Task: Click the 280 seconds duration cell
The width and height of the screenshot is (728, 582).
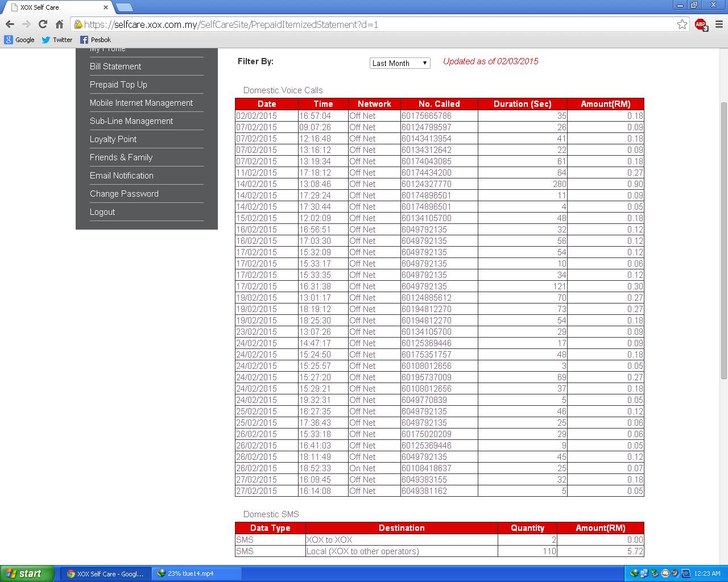Action: pyautogui.click(x=522, y=184)
